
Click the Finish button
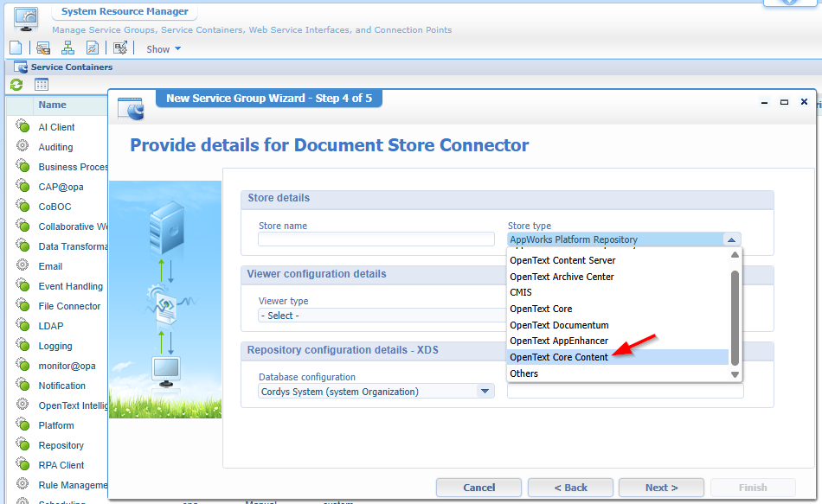point(753,488)
